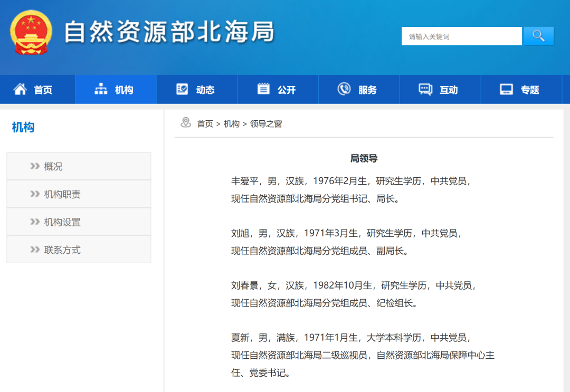Click the location pin breadcrumb icon
The height and width of the screenshot is (392, 570).
(186, 123)
